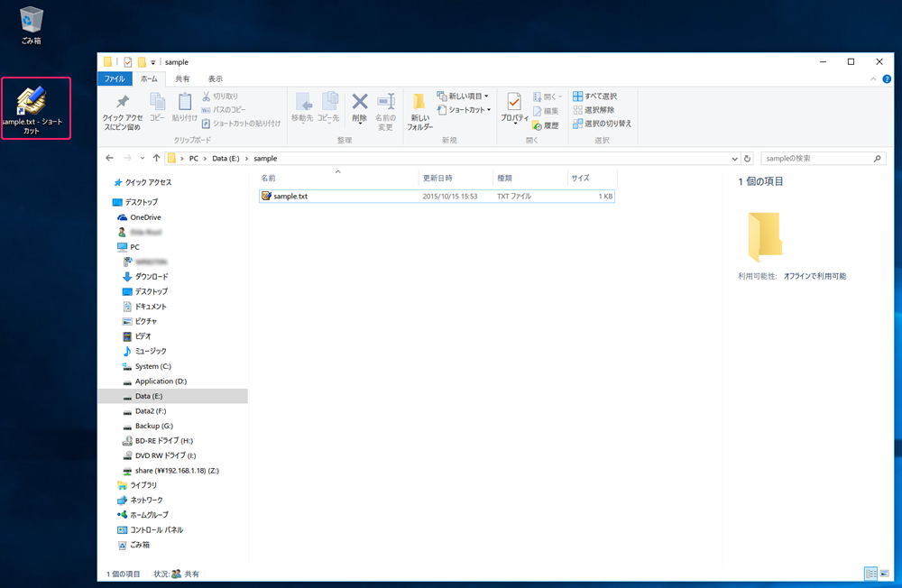The width and height of the screenshot is (902, 588).
Task: Open Explorer help question mark icon
Action: (887, 78)
